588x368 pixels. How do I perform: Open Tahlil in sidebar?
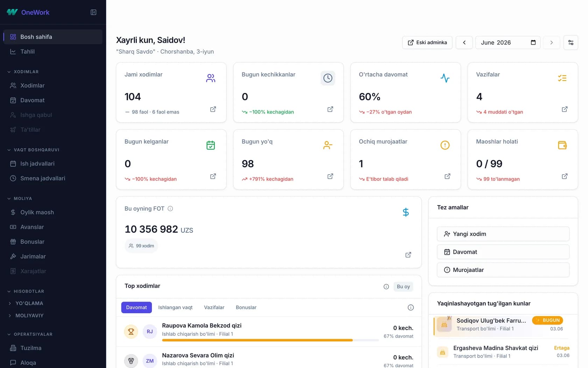53,52
